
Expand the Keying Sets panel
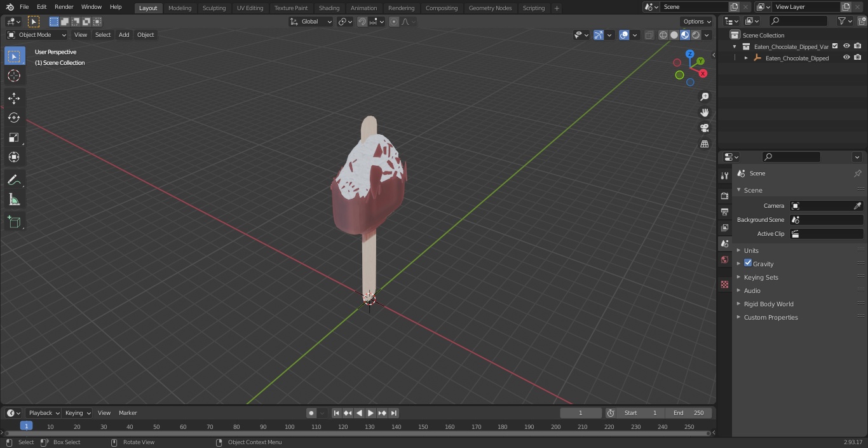coord(761,277)
